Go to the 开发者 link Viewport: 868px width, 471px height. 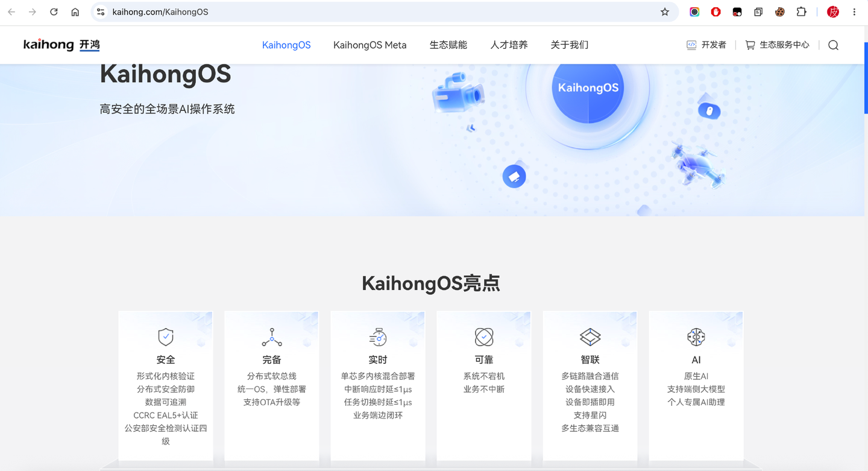click(x=714, y=45)
